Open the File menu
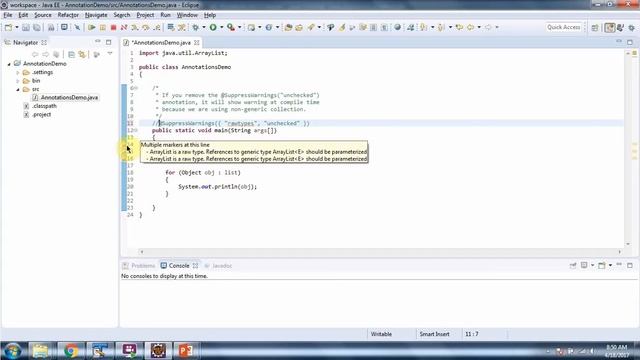640x360 pixels. point(8,15)
